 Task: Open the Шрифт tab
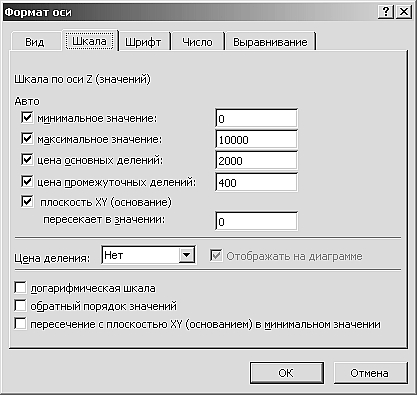[143, 42]
